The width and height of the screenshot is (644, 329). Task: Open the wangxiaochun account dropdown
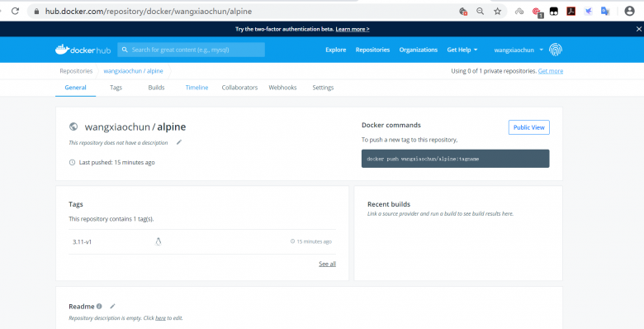[519, 50]
